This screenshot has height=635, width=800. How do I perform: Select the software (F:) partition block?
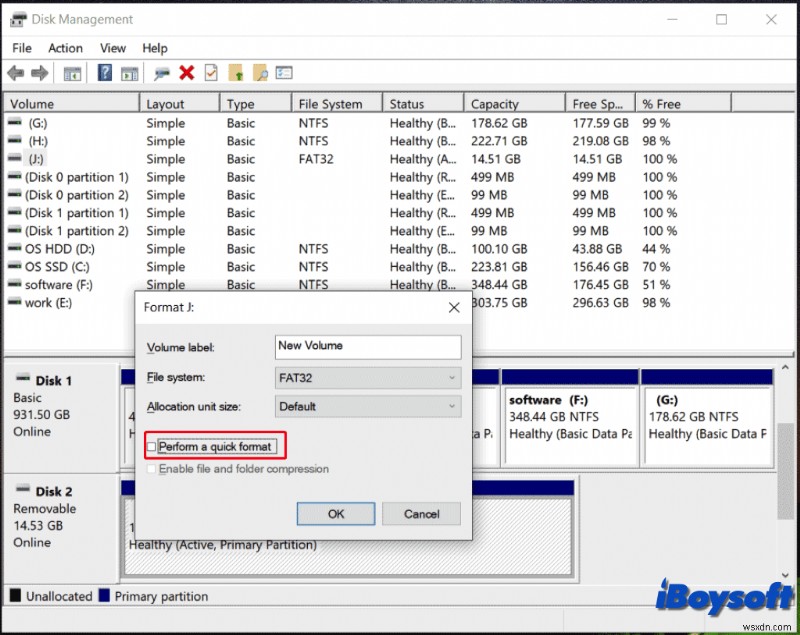point(570,418)
